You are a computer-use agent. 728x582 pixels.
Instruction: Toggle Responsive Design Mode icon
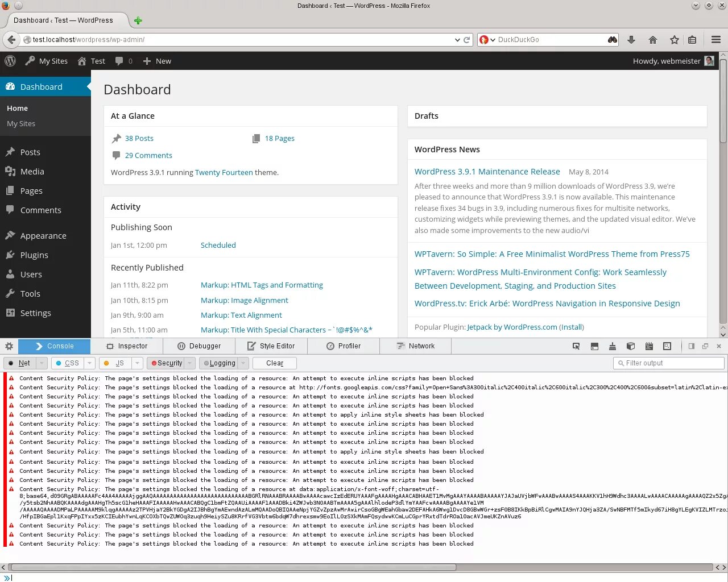667,346
